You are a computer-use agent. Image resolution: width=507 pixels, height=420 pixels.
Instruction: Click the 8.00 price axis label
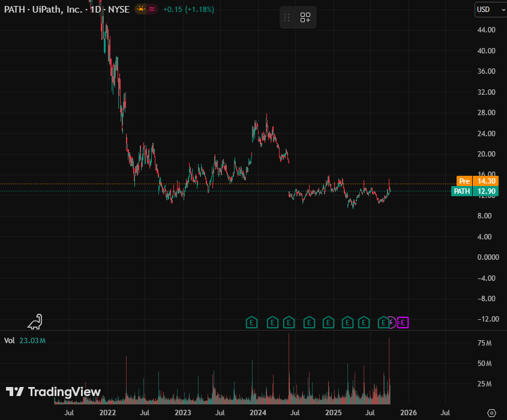[x=484, y=215]
